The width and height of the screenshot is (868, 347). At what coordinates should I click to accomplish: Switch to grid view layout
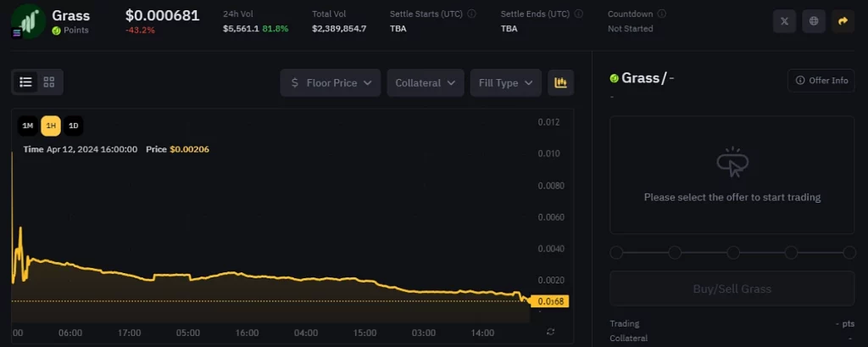[49, 82]
